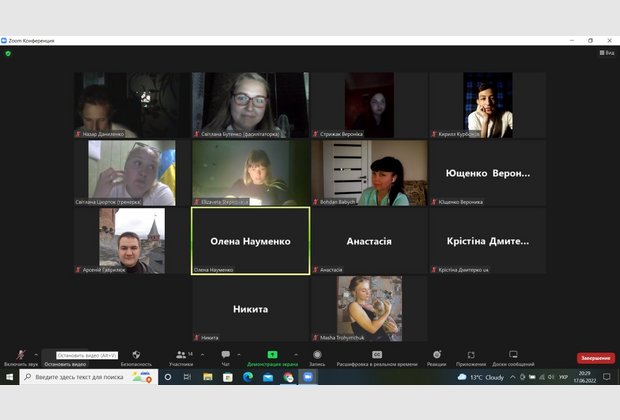Screen dimensions: 620x420
Task: Unmute microphone with Включить звук
Action: [x=21, y=358]
